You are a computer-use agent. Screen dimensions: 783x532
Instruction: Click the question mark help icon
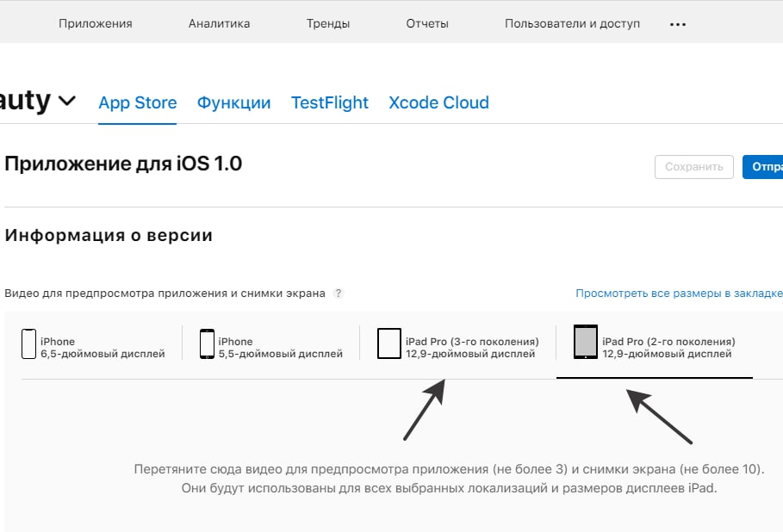(x=338, y=293)
